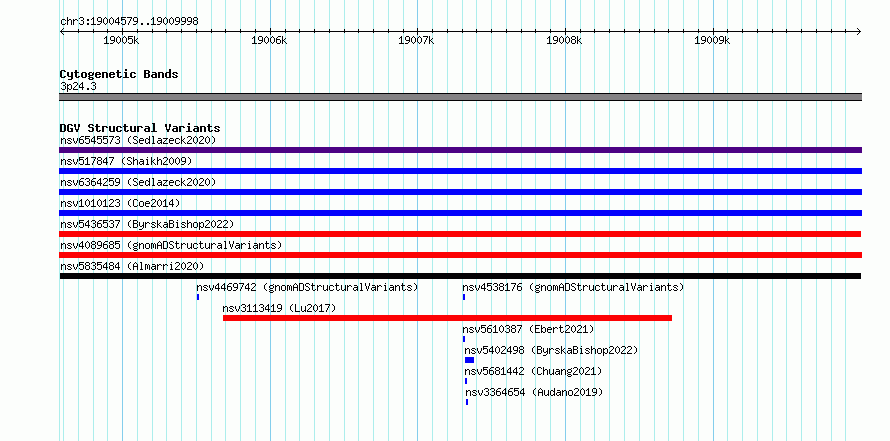Select the purple nsv6545573 variant bar
This screenshot has width=890, height=441.
[x=460, y=150]
